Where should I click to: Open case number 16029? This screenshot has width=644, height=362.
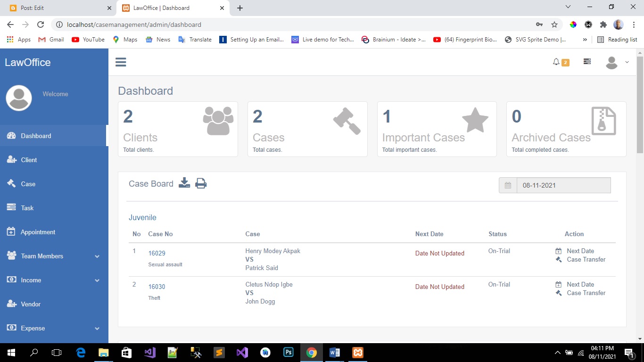point(157,253)
